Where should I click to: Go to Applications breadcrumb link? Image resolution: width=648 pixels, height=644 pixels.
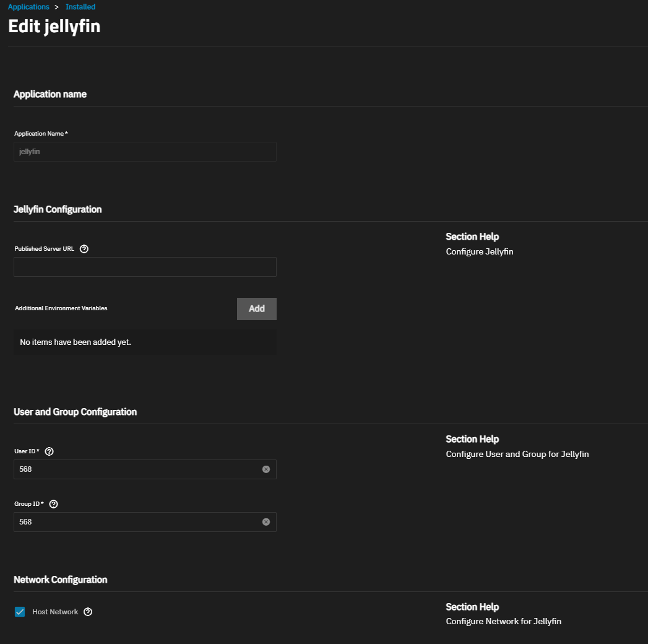(28, 7)
